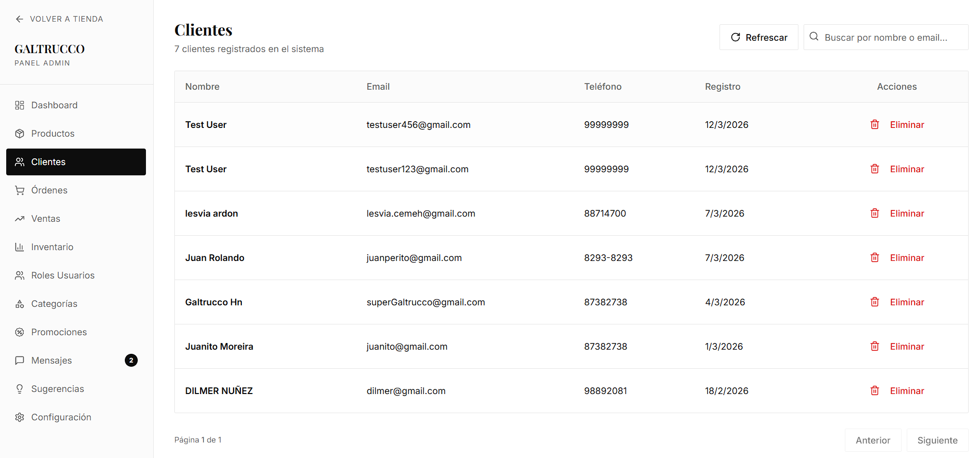Click Eliminar for Galtrucco Hn
The height and width of the screenshot is (458, 980).
(x=906, y=302)
